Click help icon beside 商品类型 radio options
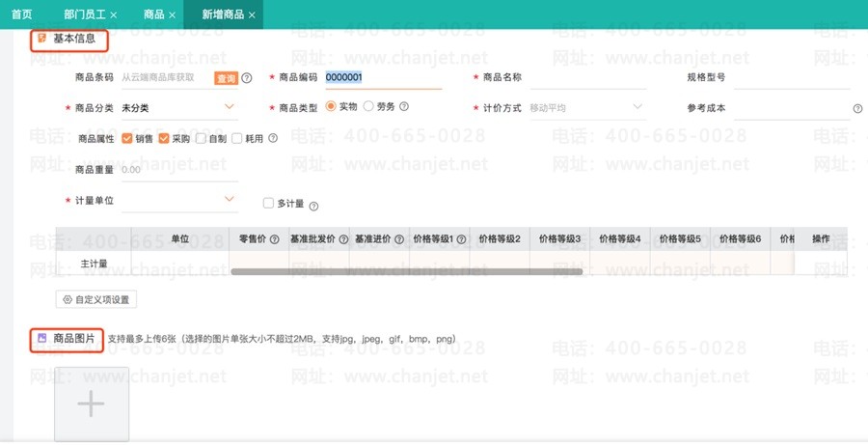Image resolution: width=868 pixels, height=445 pixels. pyautogui.click(x=404, y=106)
